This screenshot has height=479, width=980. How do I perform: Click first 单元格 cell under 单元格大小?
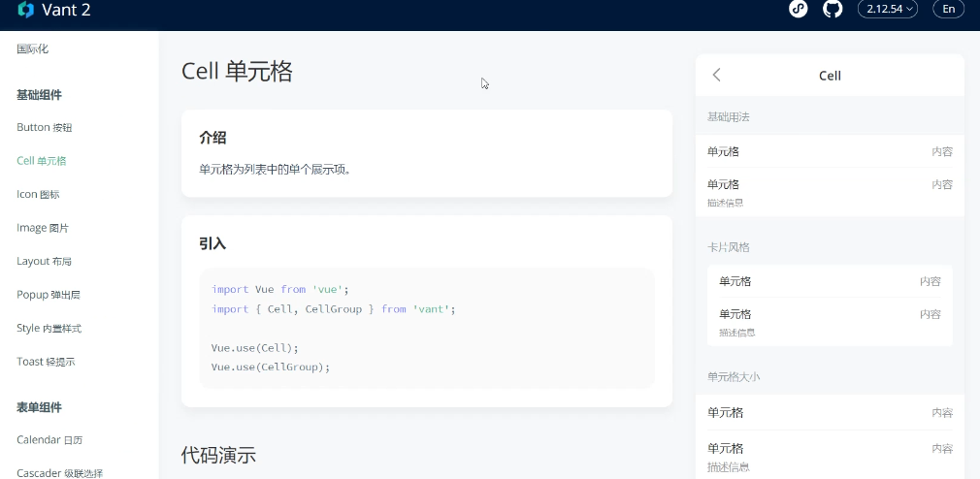(830, 412)
